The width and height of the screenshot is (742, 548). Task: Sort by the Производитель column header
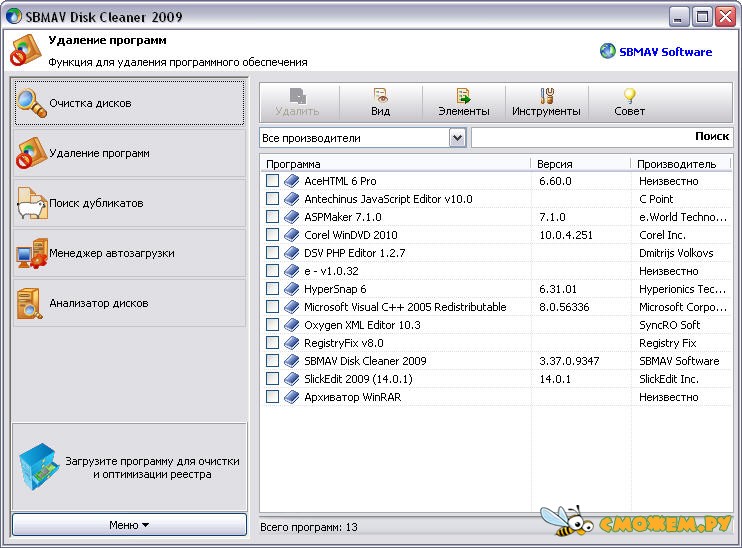(x=680, y=164)
